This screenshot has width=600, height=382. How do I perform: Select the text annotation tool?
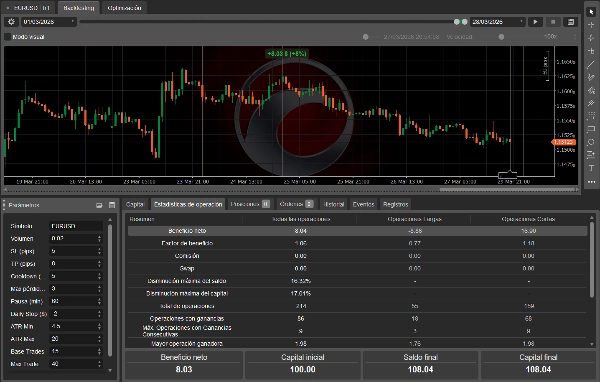pyautogui.click(x=591, y=168)
